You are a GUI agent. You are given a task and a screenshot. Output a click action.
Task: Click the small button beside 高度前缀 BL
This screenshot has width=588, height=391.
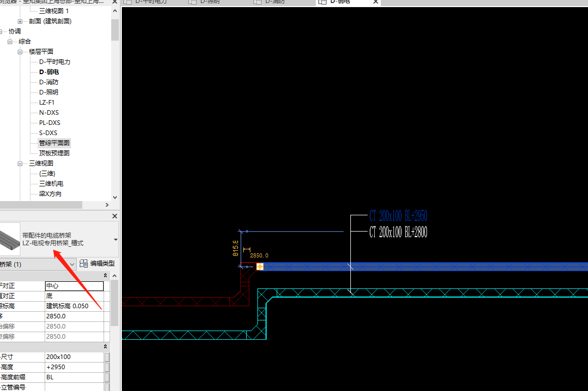coord(107,377)
